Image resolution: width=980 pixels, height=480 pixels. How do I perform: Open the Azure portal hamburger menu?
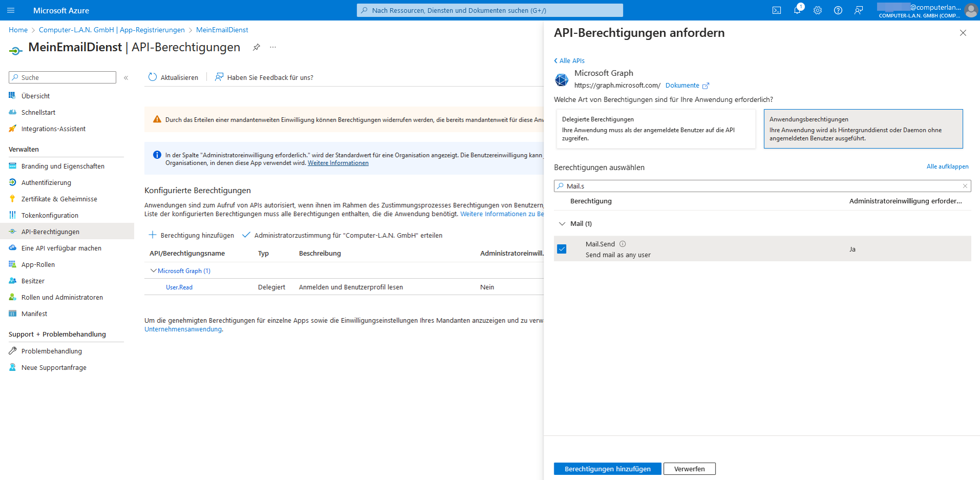(11, 10)
